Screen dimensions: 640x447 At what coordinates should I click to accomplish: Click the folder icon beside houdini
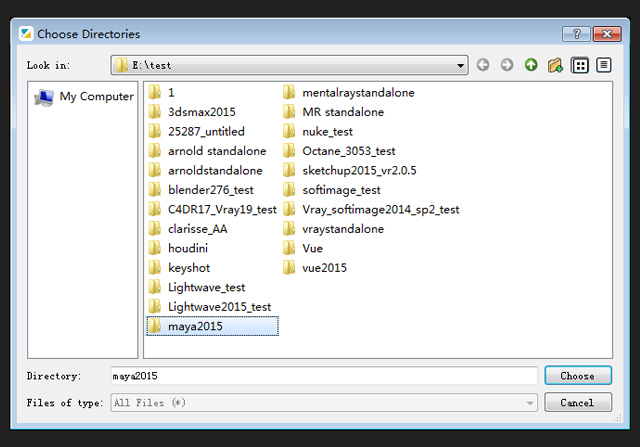point(155,248)
